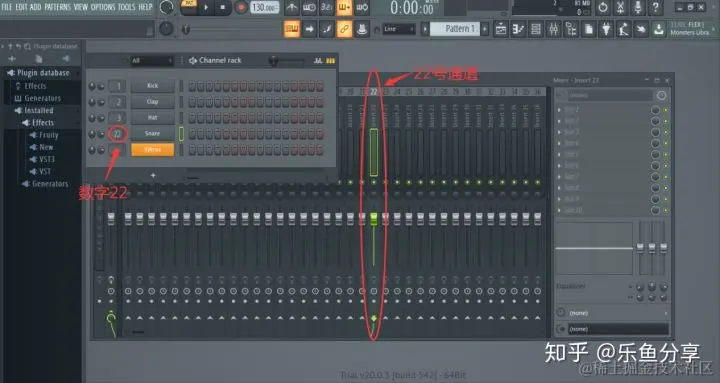Adjust the main volume knob
This screenshot has width=720, height=383.
(x=166, y=7)
